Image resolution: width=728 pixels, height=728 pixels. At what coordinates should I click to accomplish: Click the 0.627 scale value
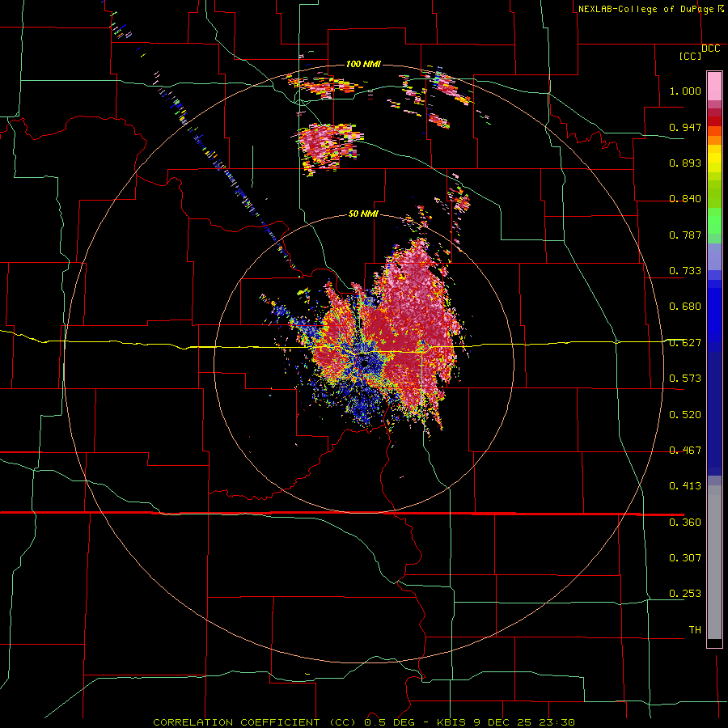(x=685, y=342)
